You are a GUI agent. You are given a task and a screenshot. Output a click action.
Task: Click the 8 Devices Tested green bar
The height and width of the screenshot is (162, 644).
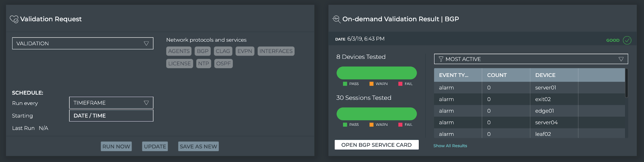click(376, 73)
